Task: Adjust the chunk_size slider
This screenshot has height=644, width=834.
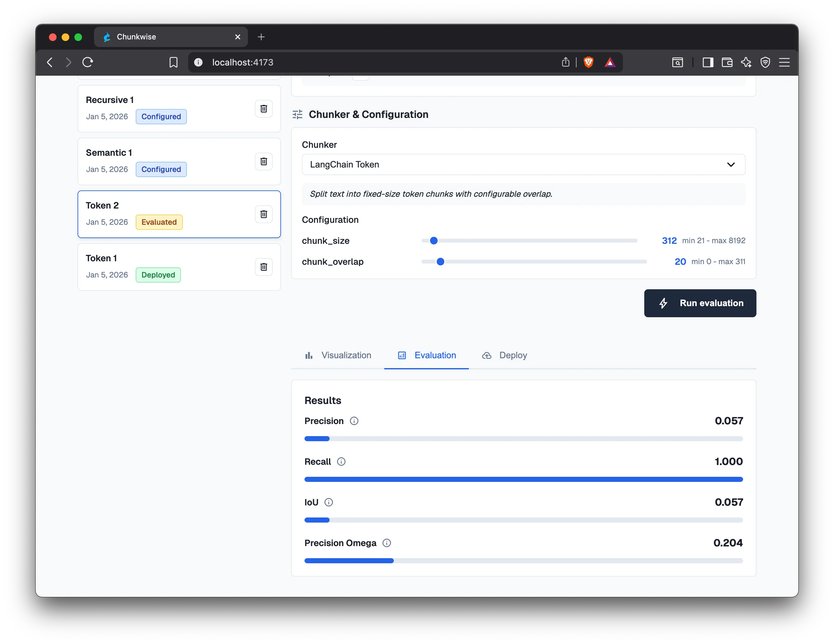Action: 434,241
